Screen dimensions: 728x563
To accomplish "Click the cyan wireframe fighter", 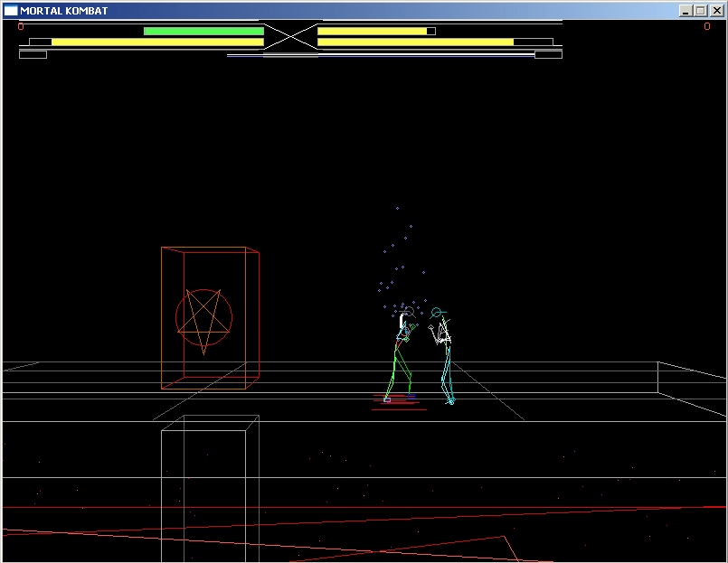I will pos(442,356).
